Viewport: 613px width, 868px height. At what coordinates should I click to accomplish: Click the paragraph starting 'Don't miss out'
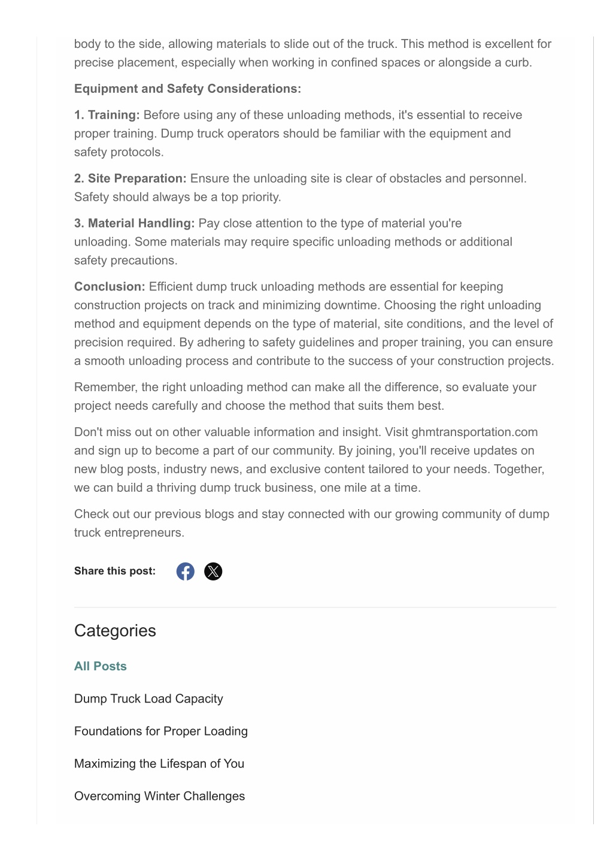click(x=309, y=460)
